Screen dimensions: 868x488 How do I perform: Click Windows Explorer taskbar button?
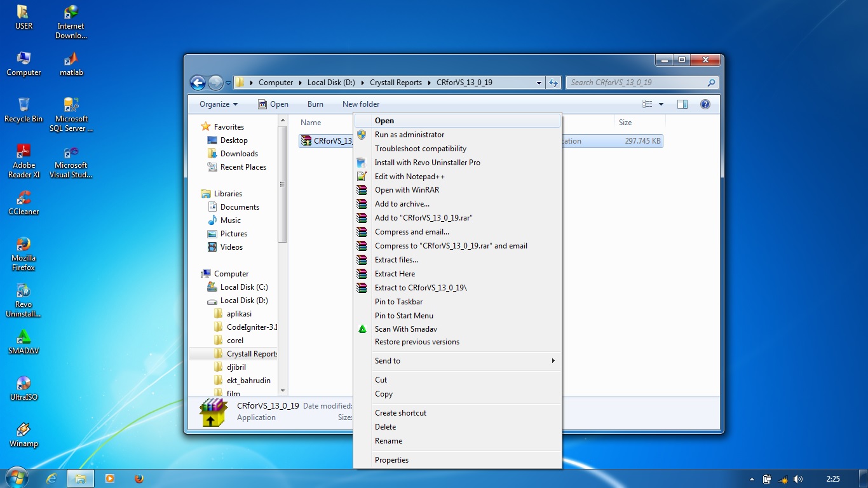tap(81, 478)
